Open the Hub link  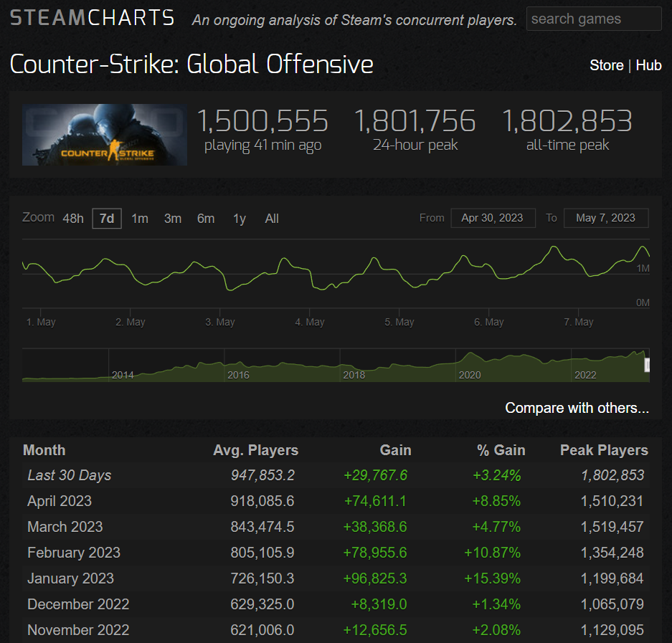click(x=648, y=65)
